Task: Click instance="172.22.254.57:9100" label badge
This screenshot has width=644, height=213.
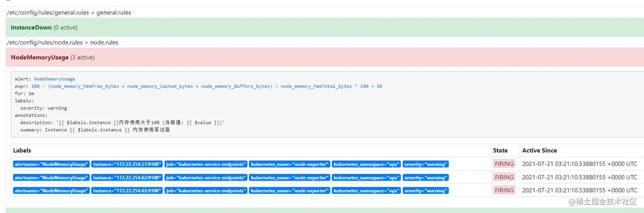Action: click(127, 164)
